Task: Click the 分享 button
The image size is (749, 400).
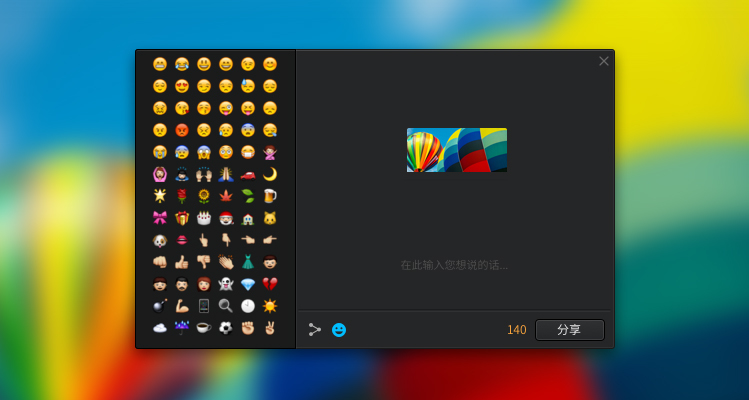Action: tap(570, 330)
